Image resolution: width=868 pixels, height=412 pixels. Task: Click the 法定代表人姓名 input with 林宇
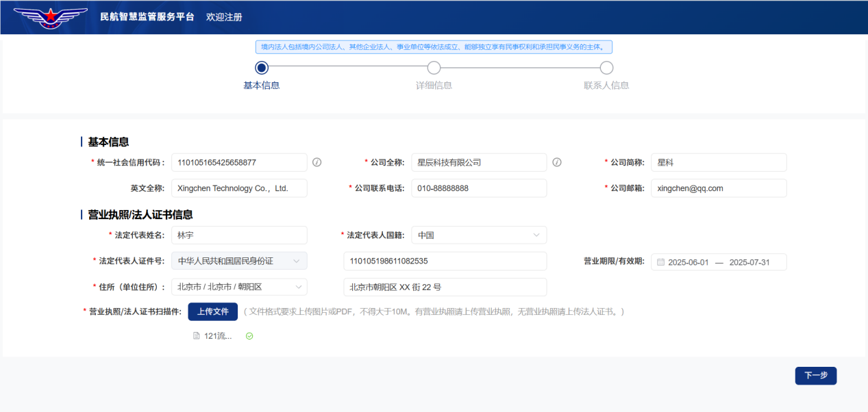239,235
